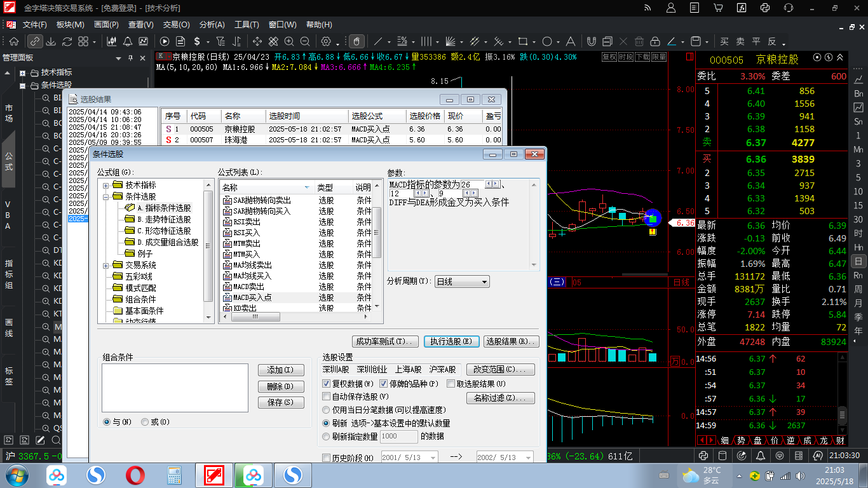The width and height of the screenshot is (868, 488).
Task: Select the 与(N) radio button
Action: point(107,422)
